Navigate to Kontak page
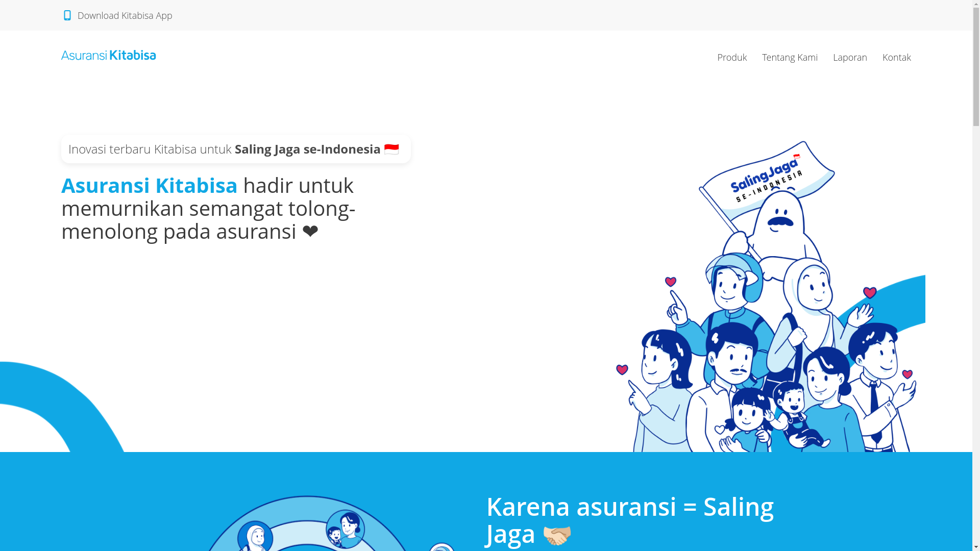 896,57
